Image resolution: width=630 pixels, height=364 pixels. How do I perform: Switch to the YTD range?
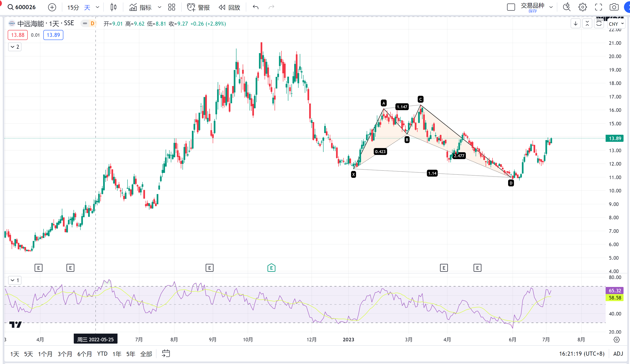click(102, 354)
